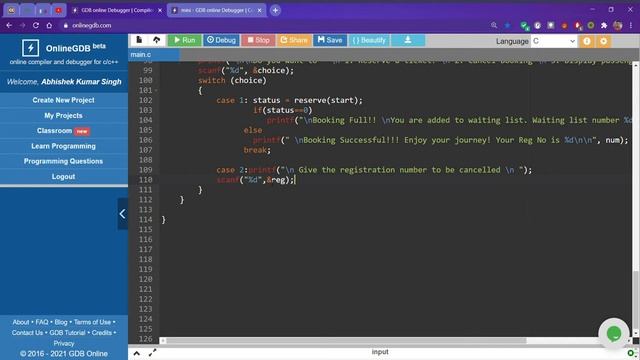This screenshot has width=640, height=360.
Task: Close the active GDB online Debugger tab
Action: [259, 10]
